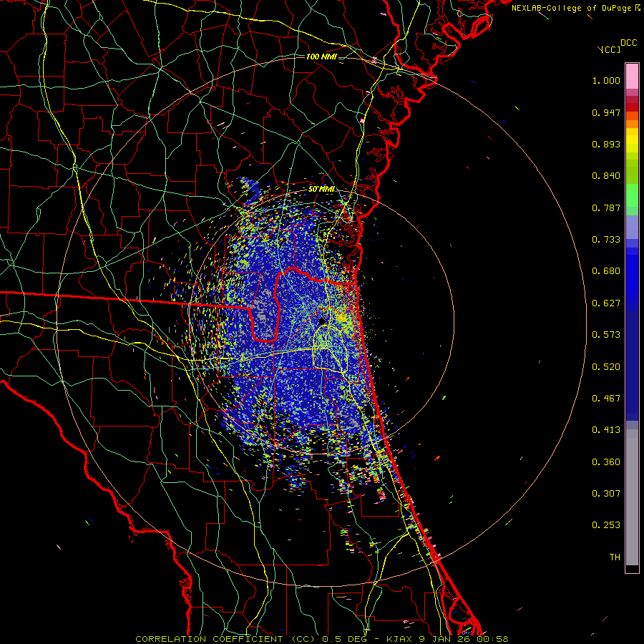Click the 0.840 legend value

click(x=606, y=176)
